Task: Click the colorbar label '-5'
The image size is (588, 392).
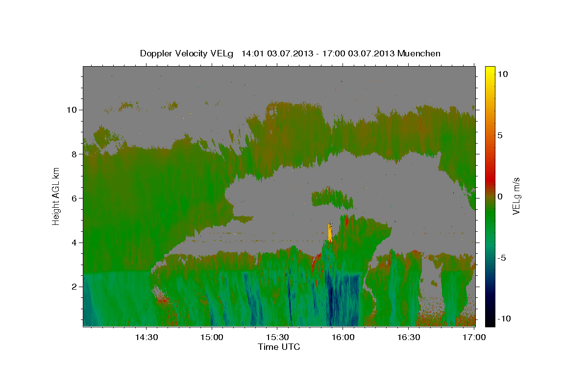Action: point(502,258)
